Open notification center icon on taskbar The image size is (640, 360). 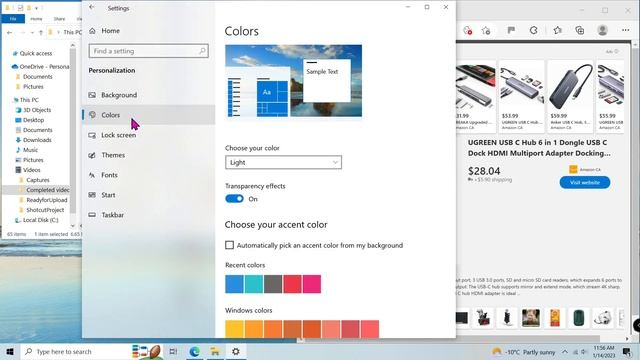[627, 352]
